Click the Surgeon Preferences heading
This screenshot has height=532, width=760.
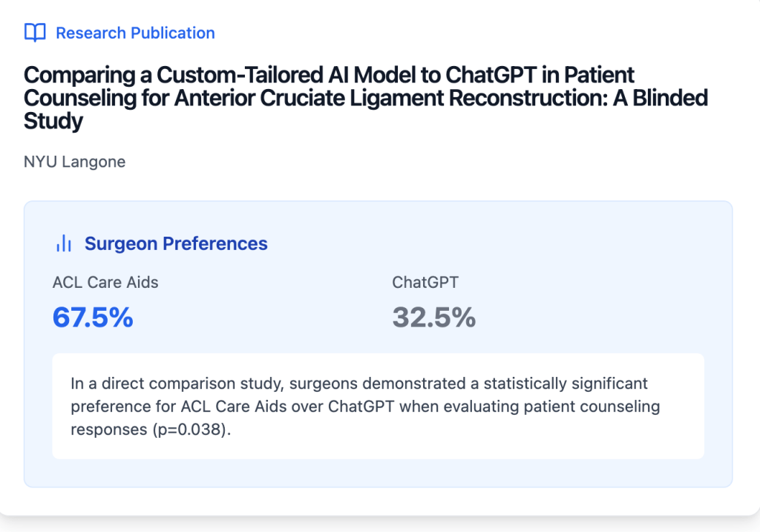(x=176, y=243)
